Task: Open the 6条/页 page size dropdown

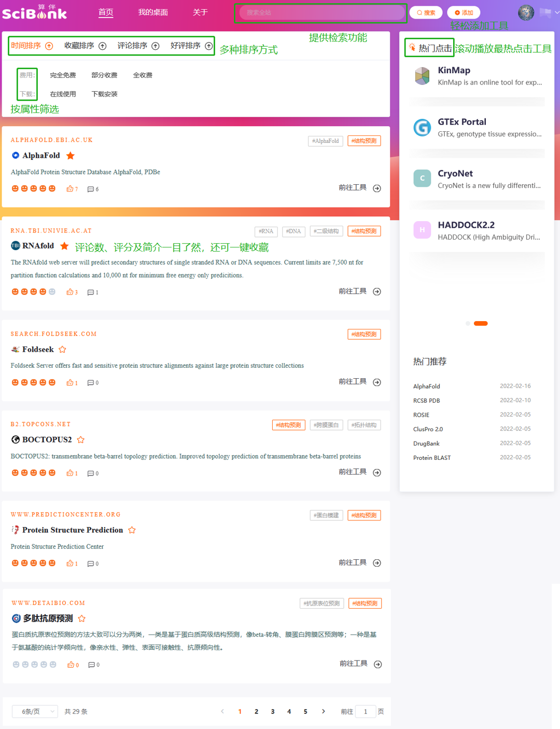Action: [x=35, y=711]
